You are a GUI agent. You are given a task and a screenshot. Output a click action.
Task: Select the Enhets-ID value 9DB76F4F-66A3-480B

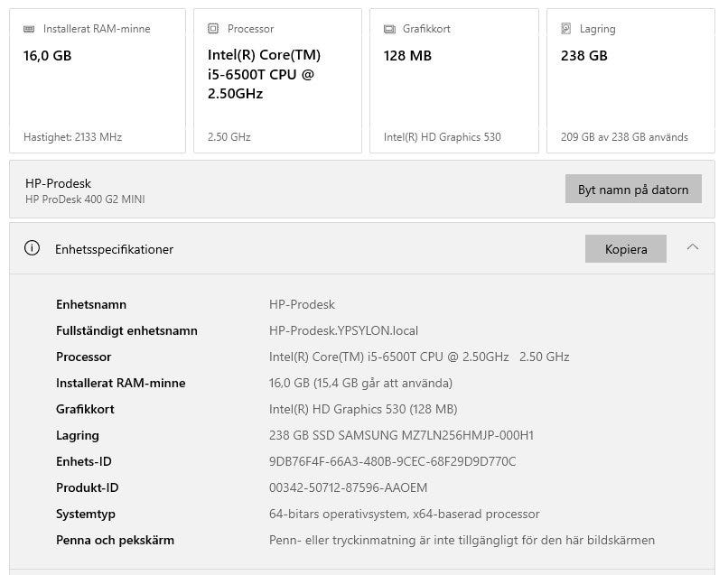coord(392,461)
